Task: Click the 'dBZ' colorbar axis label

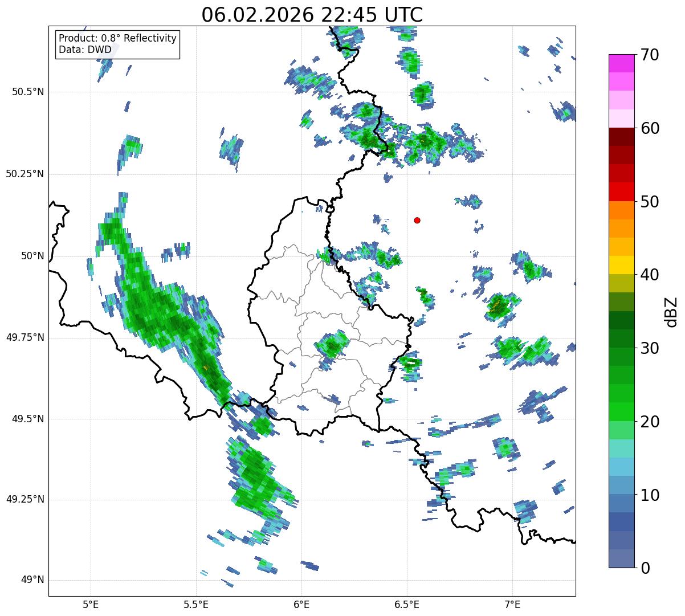Action: click(x=671, y=311)
